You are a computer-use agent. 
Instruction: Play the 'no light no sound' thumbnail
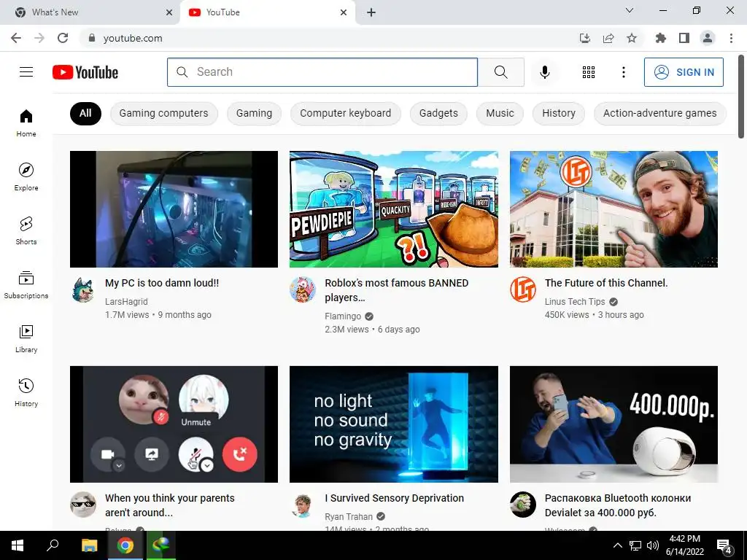click(394, 424)
